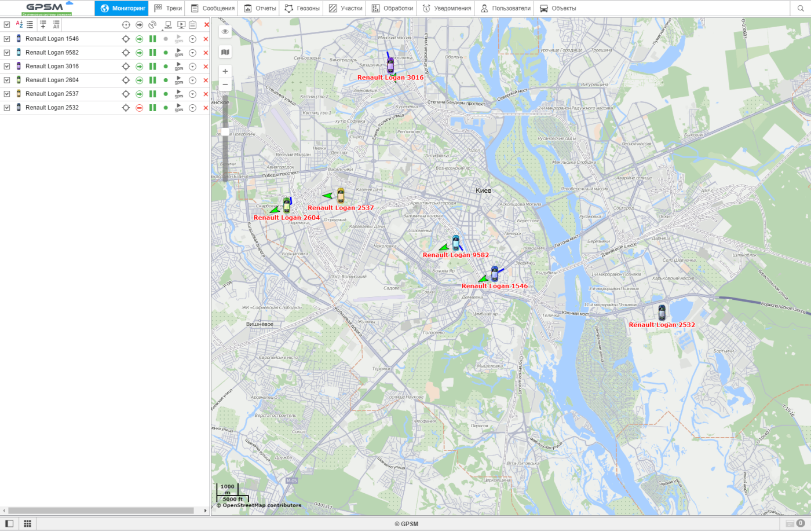Open the Пользователи tab
The height and width of the screenshot is (532, 811).
[505, 8]
